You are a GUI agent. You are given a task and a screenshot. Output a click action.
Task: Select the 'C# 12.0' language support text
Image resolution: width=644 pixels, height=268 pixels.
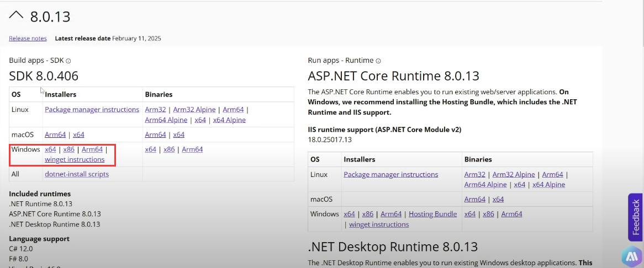[x=21, y=249]
